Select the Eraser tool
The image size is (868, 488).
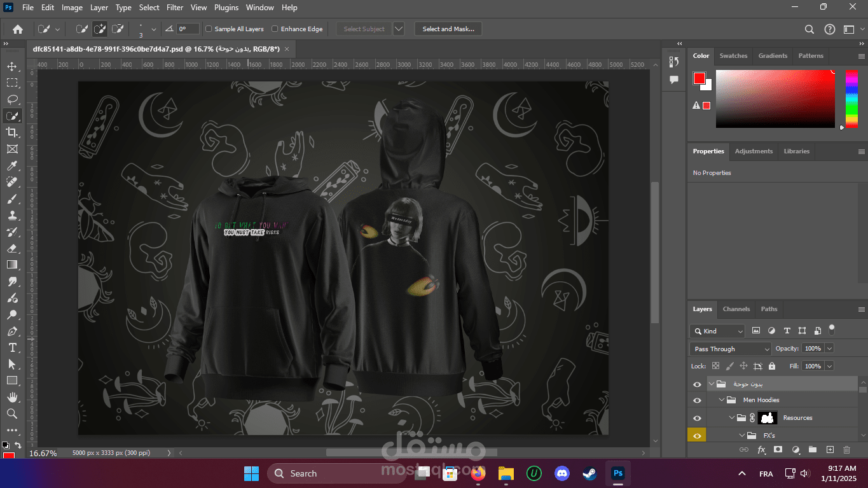12,248
